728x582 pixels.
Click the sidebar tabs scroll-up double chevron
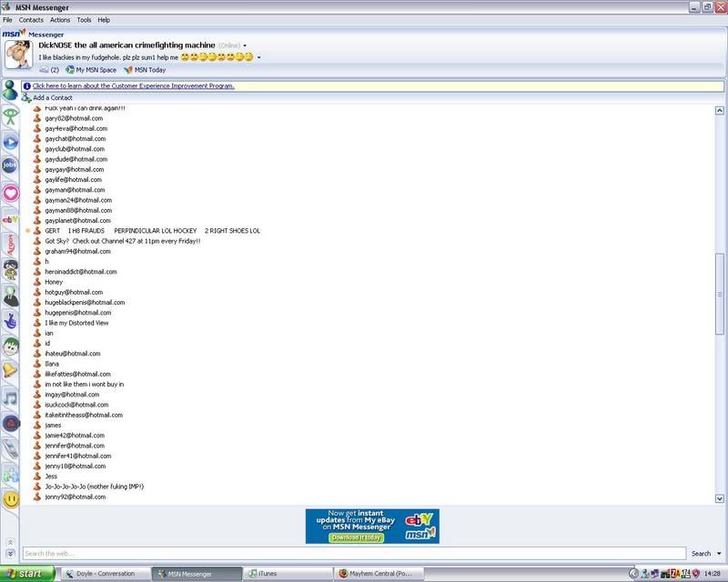10,542
